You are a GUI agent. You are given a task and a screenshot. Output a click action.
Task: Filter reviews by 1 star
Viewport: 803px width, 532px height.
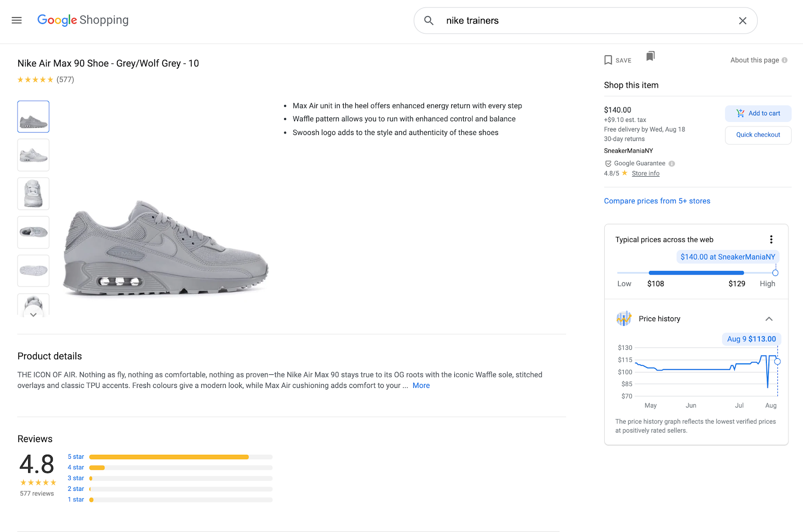click(76, 500)
